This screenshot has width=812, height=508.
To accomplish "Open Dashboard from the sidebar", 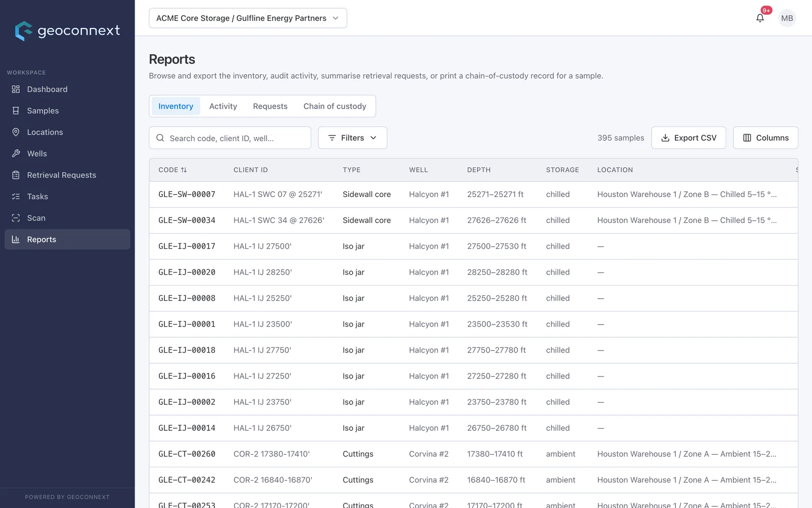I will tap(67, 89).
